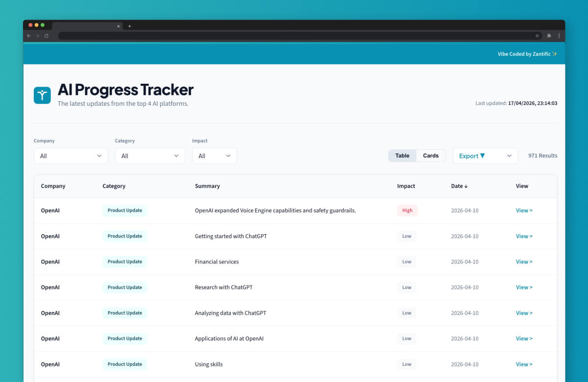The width and height of the screenshot is (588, 382).
Task: Open the browser extensions puzzle icon
Action: [549, 36]
